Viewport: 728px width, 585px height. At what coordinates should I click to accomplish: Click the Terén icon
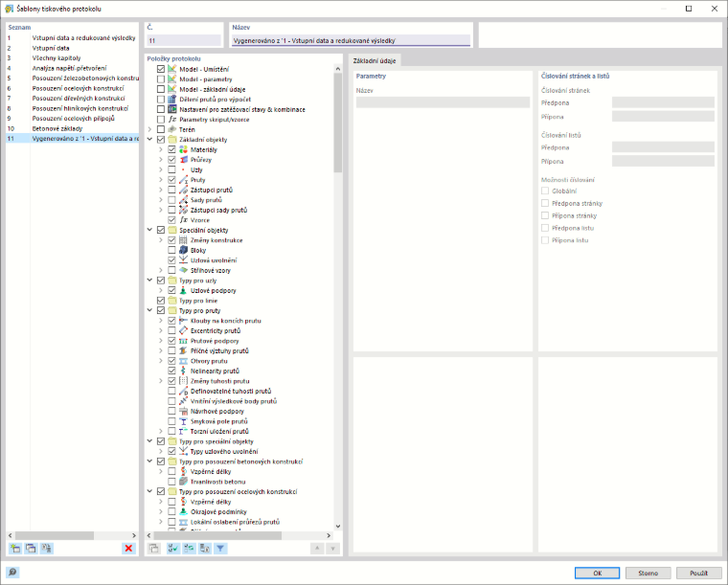(x=172, y=129)
